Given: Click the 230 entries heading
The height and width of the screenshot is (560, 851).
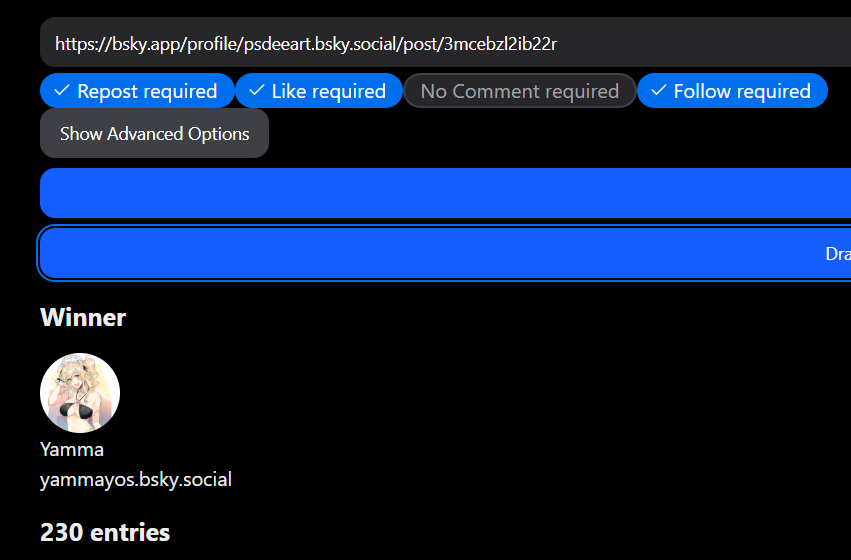Looking at the screenshot, I should click(x=105, y=532).
